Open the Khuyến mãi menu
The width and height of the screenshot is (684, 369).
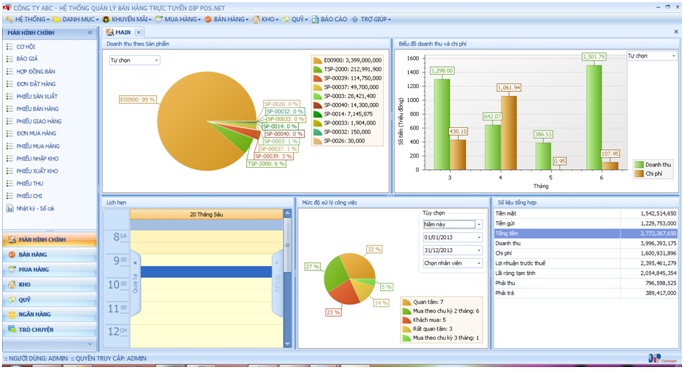pos(127,19)
